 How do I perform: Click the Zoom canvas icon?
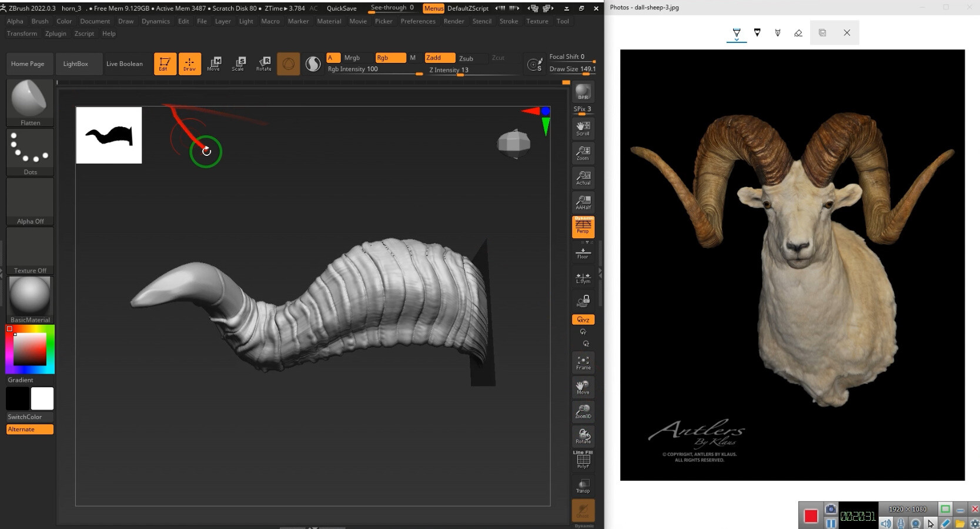pos(583,153)
